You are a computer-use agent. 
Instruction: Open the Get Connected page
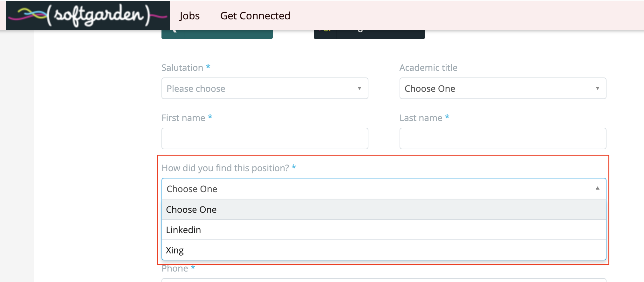(x=255, y=16)
